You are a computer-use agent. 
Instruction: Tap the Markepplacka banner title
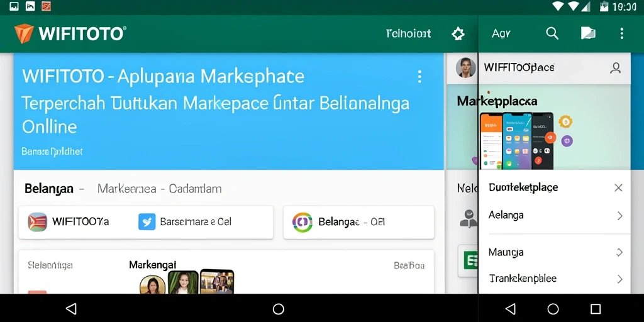(497, 101)
